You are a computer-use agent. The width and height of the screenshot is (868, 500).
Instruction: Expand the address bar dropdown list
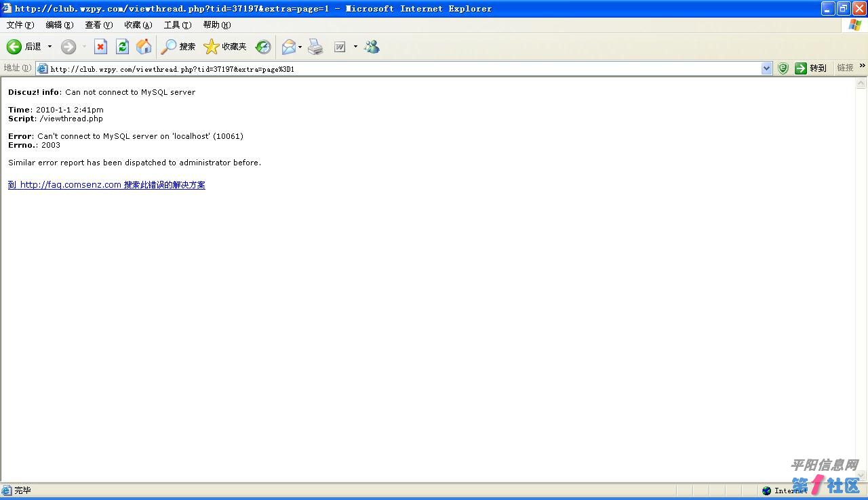point(767,68)
